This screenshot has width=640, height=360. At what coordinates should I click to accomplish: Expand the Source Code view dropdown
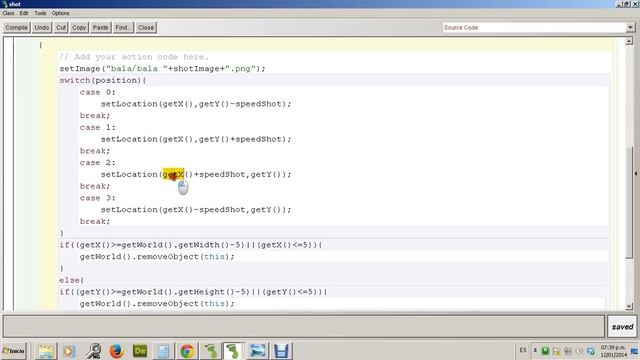630,27
